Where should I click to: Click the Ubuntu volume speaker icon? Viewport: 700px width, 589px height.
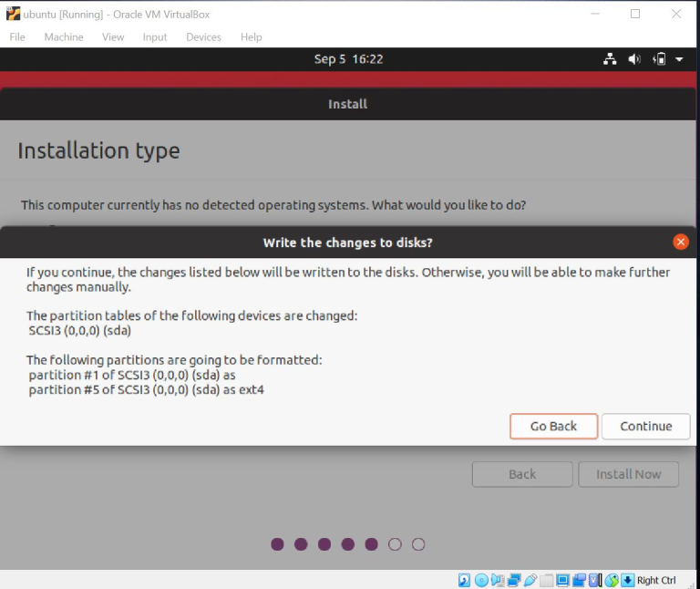[634, 59]
